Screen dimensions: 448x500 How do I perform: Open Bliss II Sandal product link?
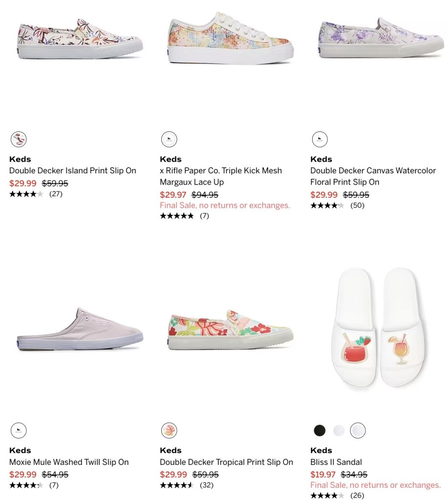click(x=336, y=462)
